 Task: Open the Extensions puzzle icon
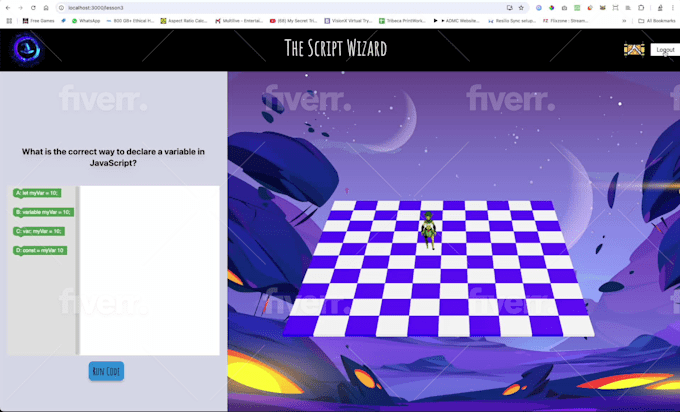641,8
